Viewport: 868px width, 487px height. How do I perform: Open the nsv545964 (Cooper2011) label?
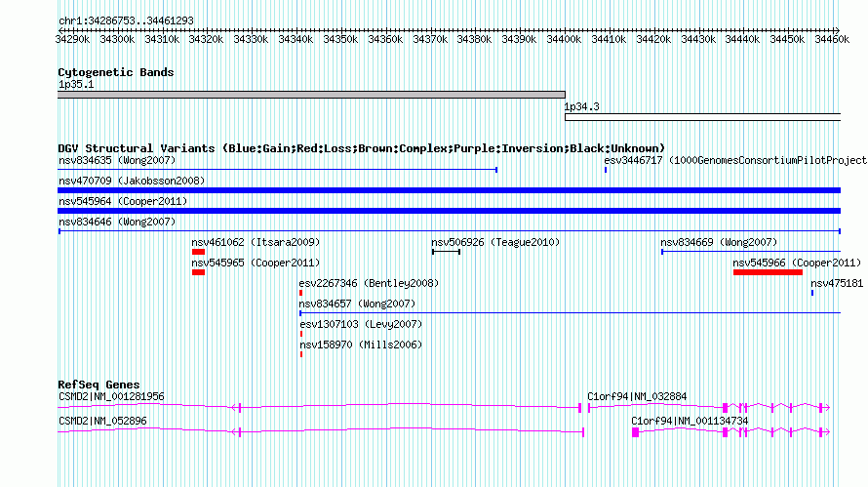[123, 201]
